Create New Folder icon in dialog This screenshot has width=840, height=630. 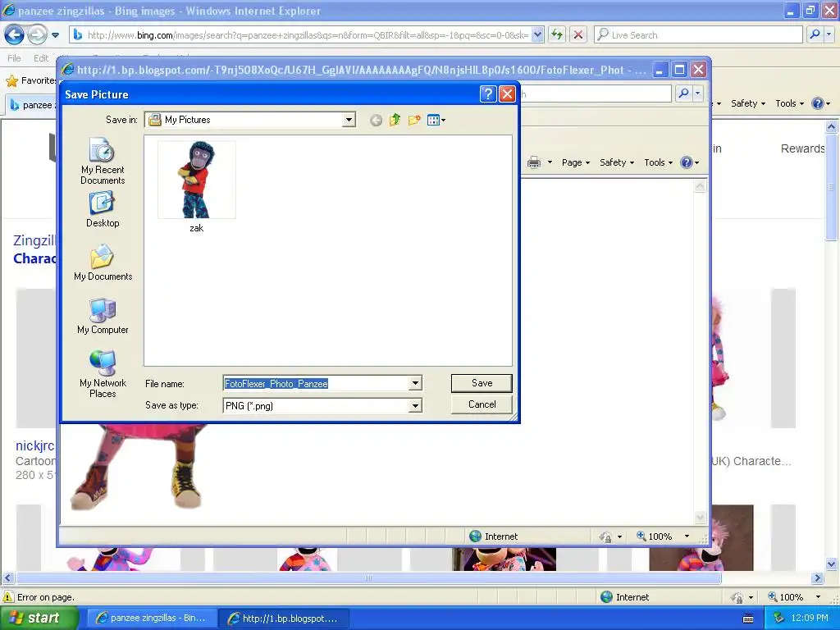(414, 120)
